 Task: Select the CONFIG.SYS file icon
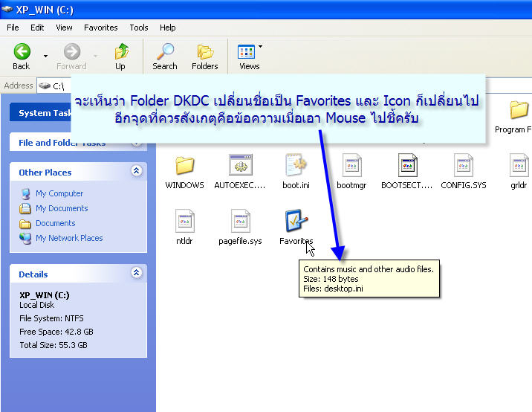[463, 165]
